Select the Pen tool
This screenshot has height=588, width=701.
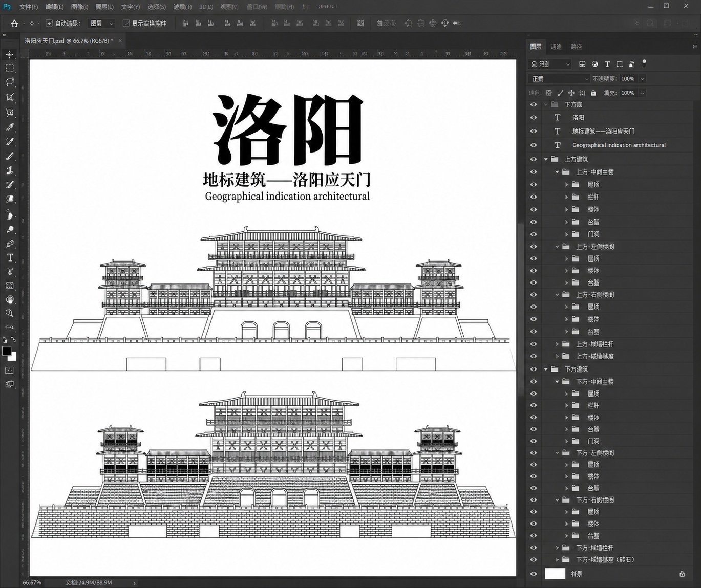pyautogui.click(x=10, y=244)
